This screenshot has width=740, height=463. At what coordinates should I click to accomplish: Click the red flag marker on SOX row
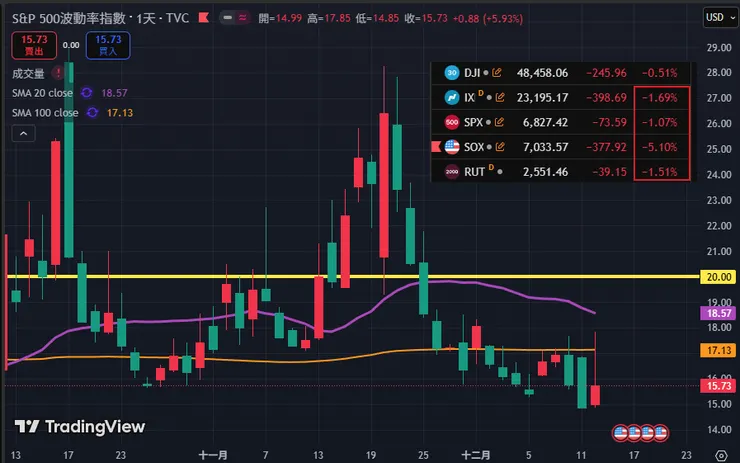[x=436, y=147]
